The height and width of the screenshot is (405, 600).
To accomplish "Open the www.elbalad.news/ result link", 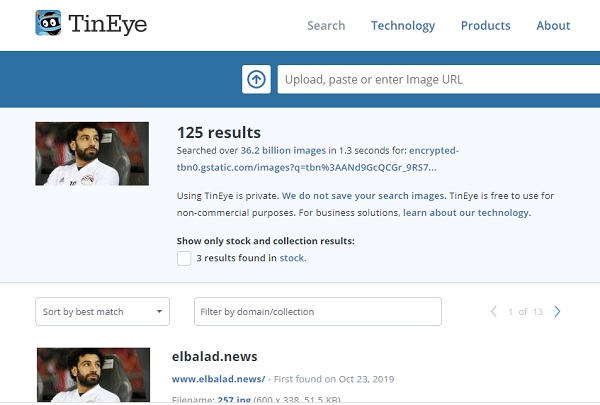I will tap(218, 379).
